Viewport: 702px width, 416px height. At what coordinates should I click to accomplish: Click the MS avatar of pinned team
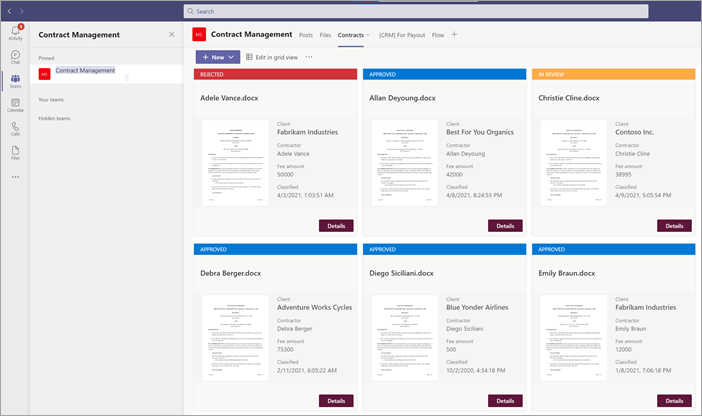point(44,74)
